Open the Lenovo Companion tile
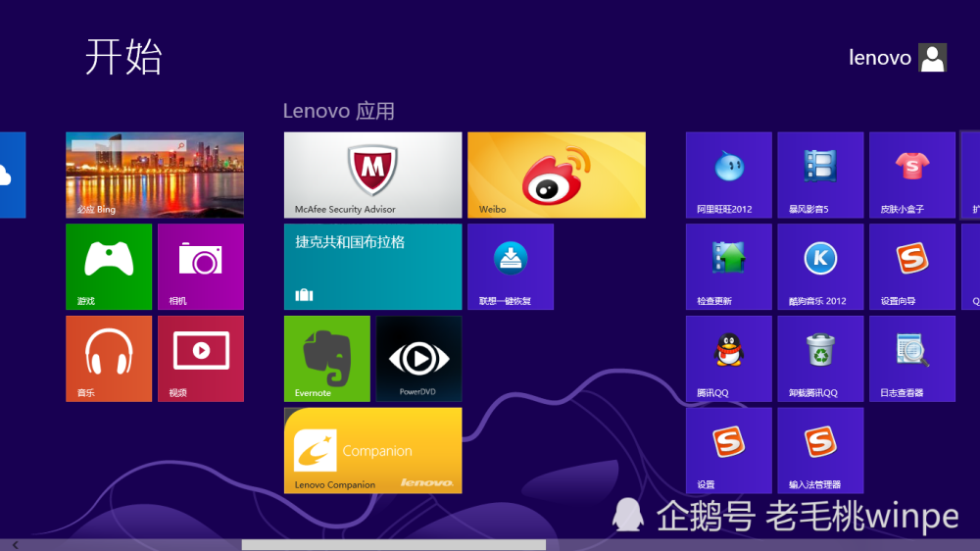Screen dimensions: 980x551 [x=373, y=450]
